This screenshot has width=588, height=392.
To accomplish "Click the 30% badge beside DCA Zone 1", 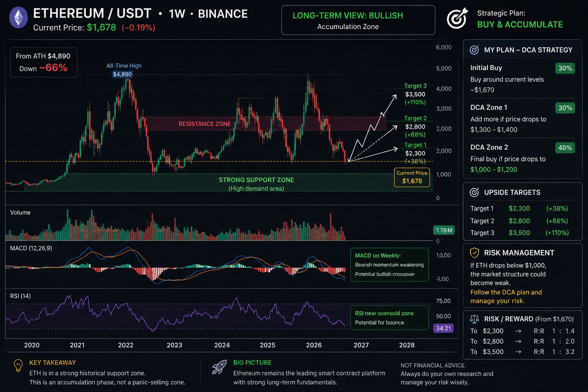I will [565, 108].
